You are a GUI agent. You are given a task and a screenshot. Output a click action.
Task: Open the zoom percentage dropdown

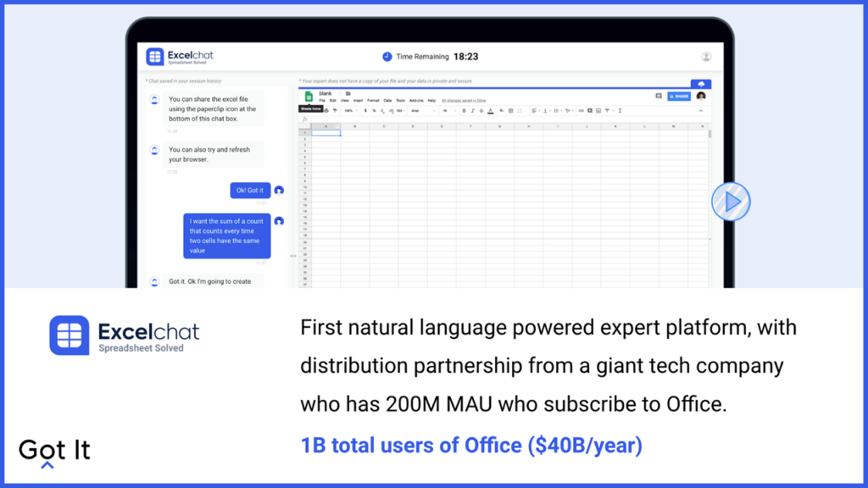(351, 111)
